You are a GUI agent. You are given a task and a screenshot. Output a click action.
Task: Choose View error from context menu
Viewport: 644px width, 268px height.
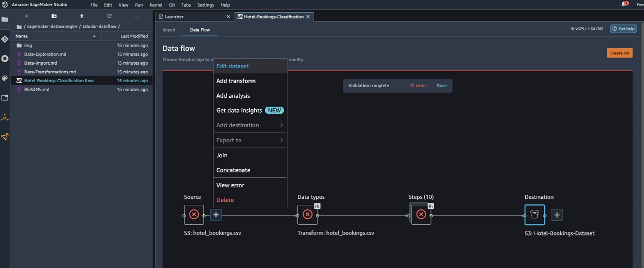click(250, 185)
